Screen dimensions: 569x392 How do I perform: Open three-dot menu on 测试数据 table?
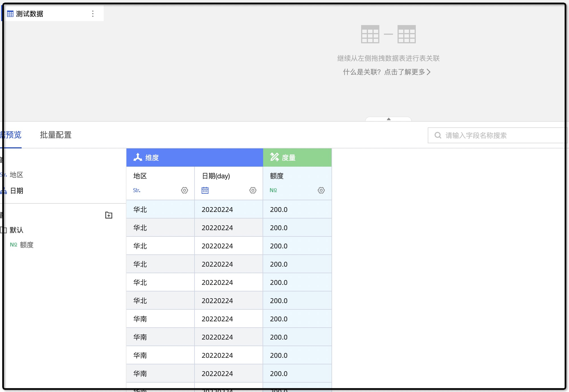pos(93,14)
